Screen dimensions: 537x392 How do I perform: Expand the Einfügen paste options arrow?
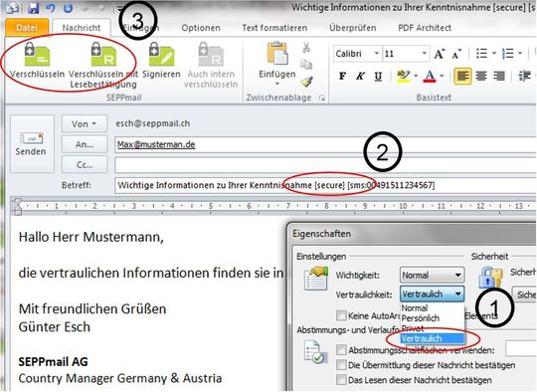(x=277, y=84)
